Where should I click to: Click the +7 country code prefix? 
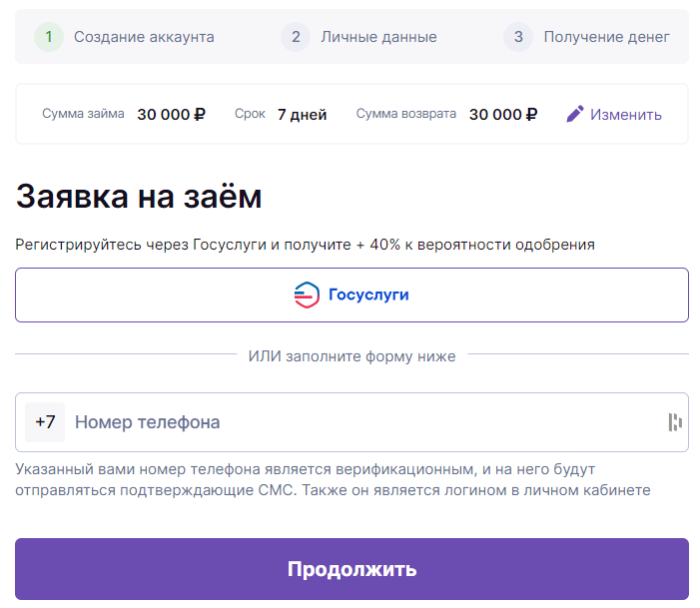click(45, 422)
